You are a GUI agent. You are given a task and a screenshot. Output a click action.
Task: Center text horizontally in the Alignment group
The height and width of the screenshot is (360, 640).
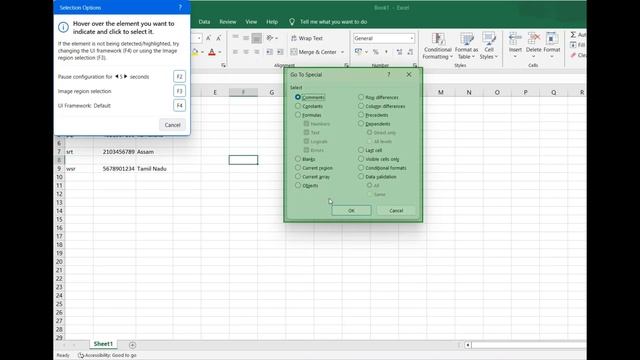246,52
